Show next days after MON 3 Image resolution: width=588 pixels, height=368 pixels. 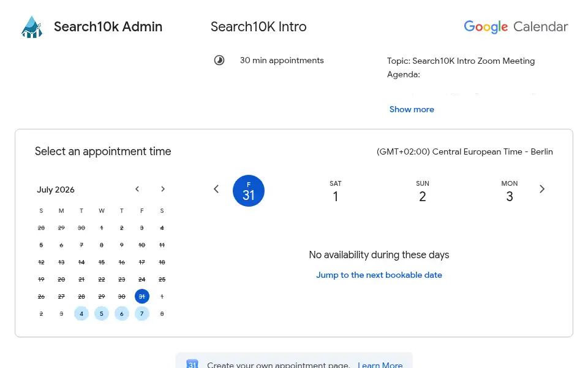click(542, 189)
